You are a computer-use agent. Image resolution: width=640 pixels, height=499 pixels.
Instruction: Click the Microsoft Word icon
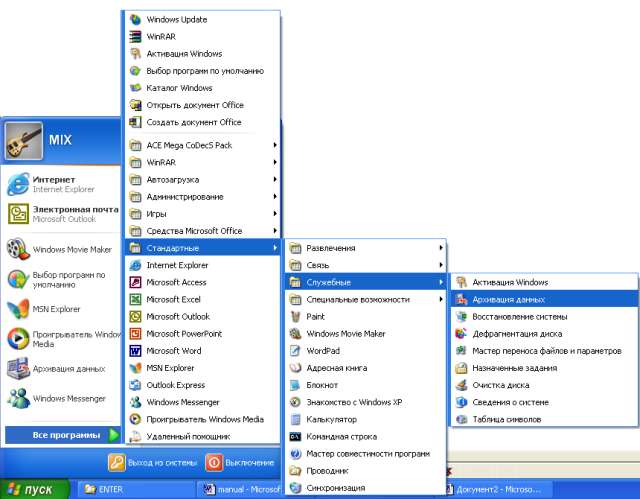(135, 351)
